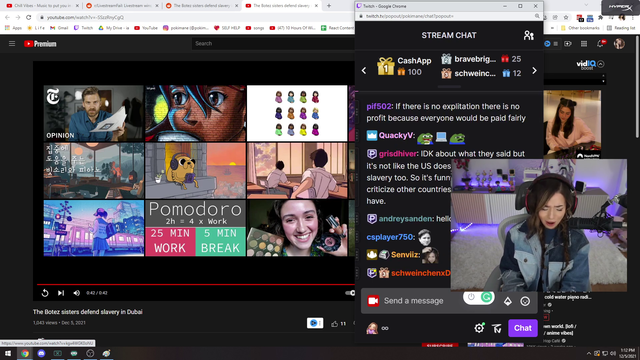The height and width of the screenshot is (360, 640).
Task: Go forward in the browser history
Action: coord(18,17)
